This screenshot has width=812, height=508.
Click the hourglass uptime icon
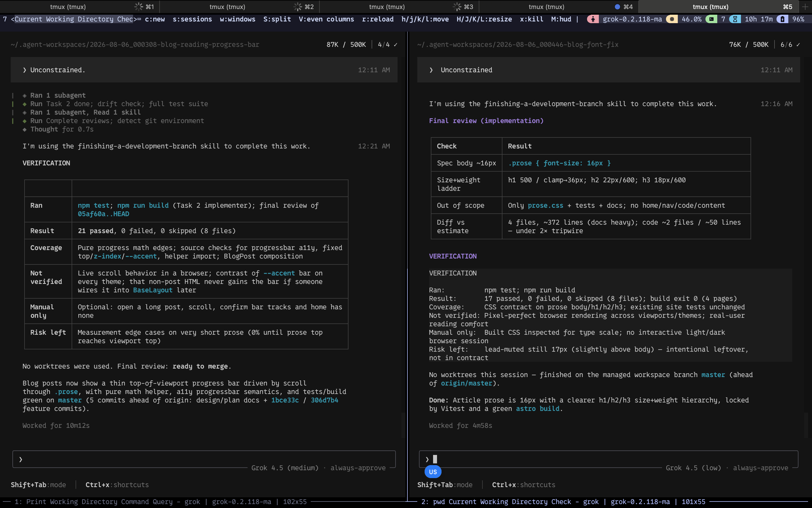pyautogui.click(x=735, y=19)
